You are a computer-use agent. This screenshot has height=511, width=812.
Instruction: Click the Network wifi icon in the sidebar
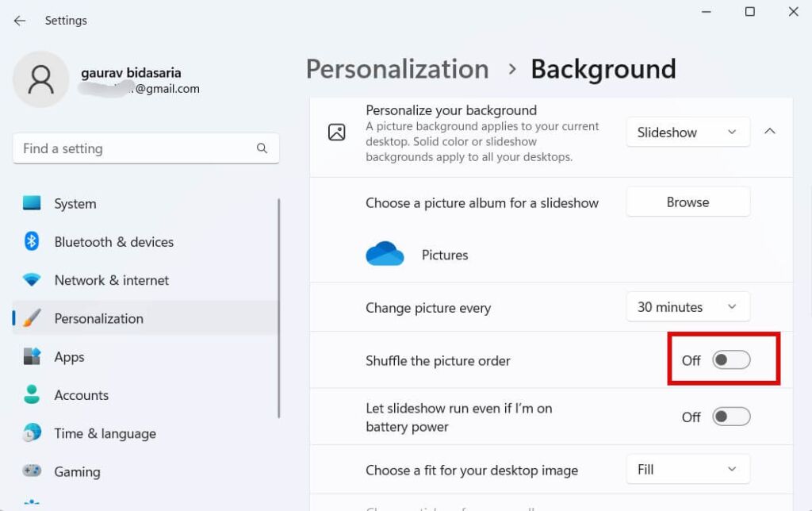32,280
